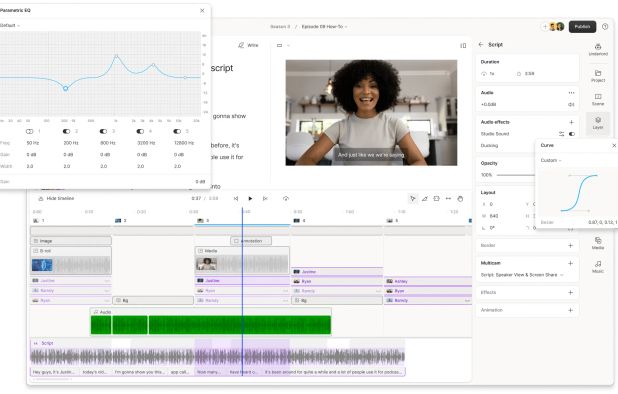Disable EQ band 2 toggle

66,131
